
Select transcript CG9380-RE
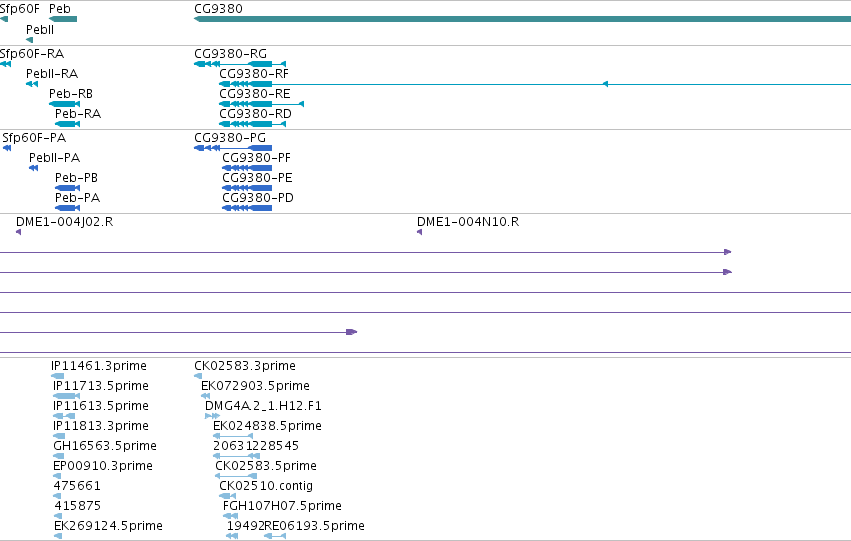[255, 94]
